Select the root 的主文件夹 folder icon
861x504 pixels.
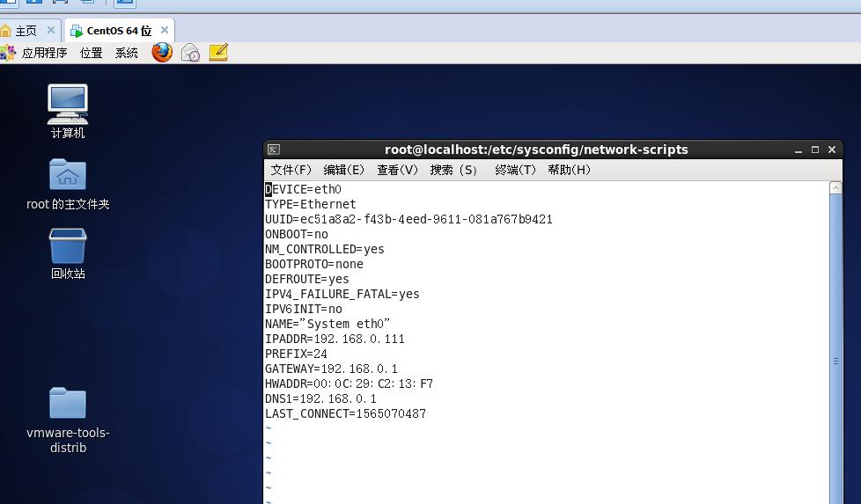pyautogui.click(x=68, y=184)
